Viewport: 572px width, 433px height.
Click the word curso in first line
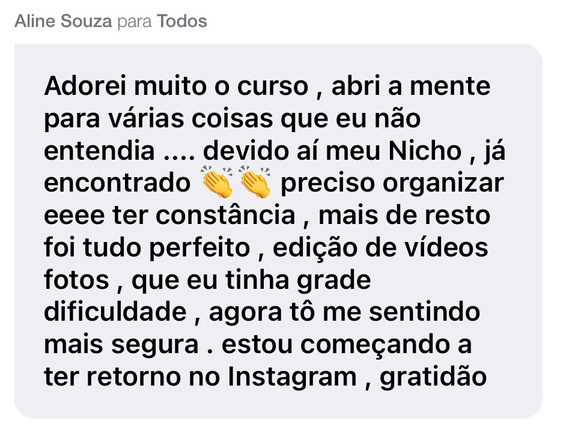tap(273, 87)
